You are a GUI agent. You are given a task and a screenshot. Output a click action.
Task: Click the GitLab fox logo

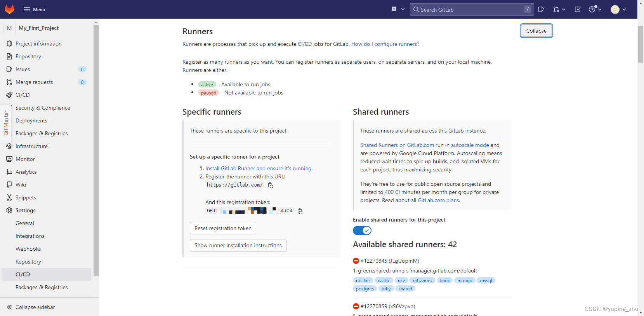(x=9, y=9)
